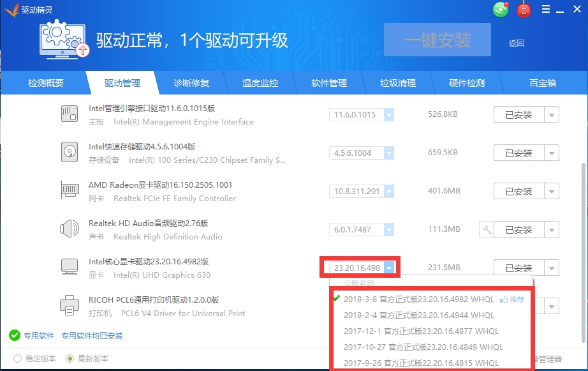Open the 百宝箱 tab

(543, 83)
